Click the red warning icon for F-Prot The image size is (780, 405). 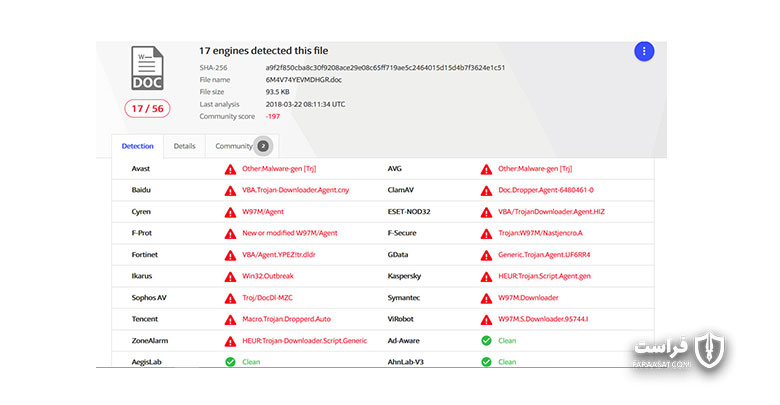pyautogui.click(x=230, y=234)
